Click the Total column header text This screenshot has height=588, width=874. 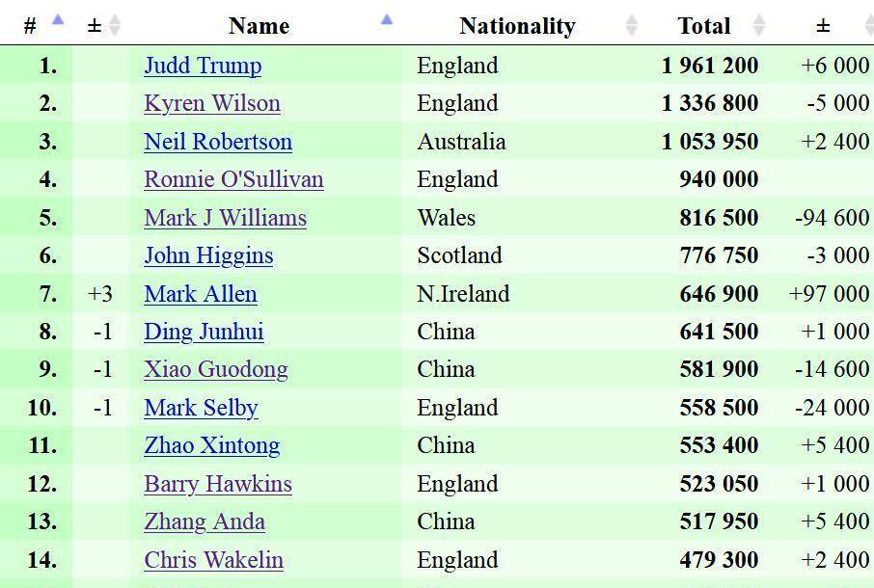(704, 26)
